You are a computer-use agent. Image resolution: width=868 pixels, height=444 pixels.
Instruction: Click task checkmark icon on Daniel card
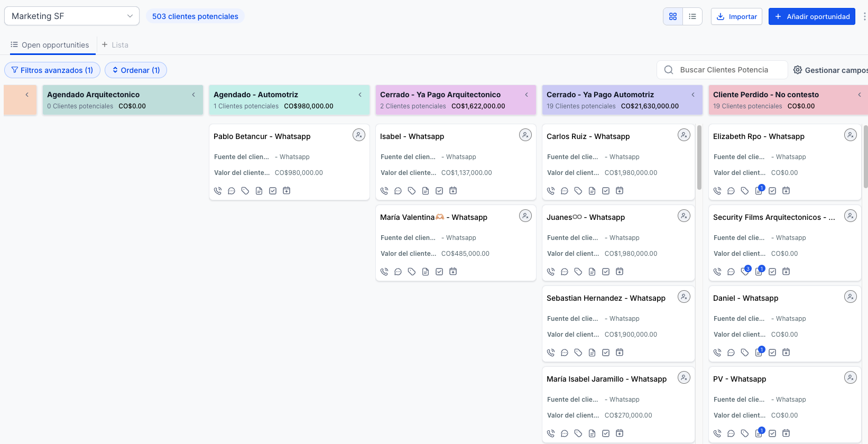(772, 353)
